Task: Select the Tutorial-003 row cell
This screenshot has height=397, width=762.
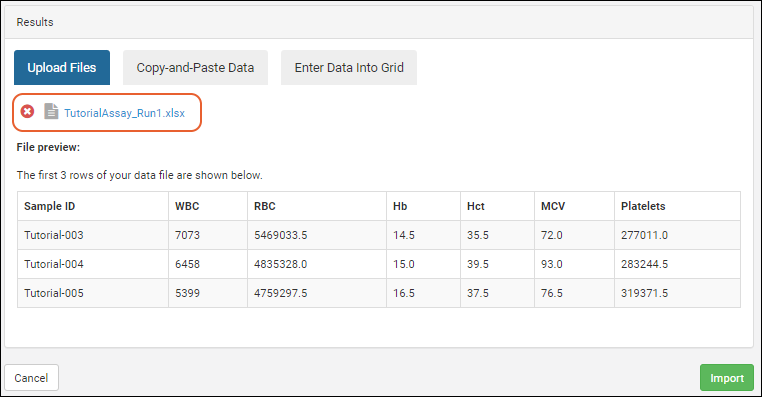Action: click(93, 235)
